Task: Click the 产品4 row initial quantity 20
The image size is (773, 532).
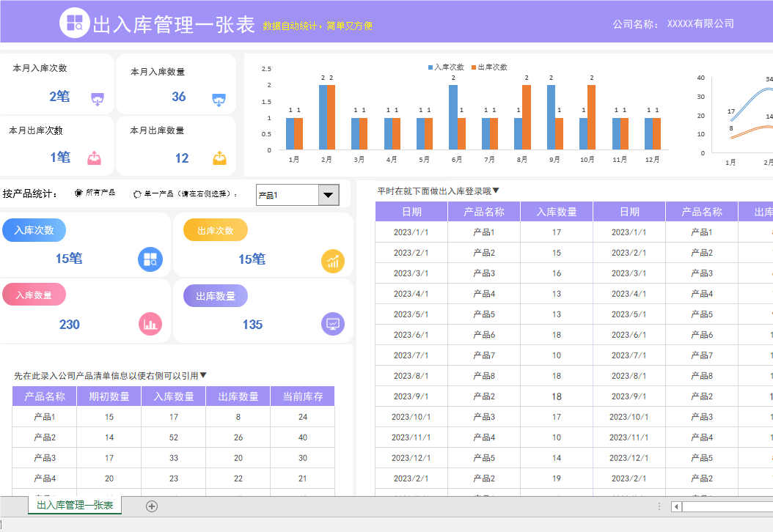Action: (x=109, y=479)
